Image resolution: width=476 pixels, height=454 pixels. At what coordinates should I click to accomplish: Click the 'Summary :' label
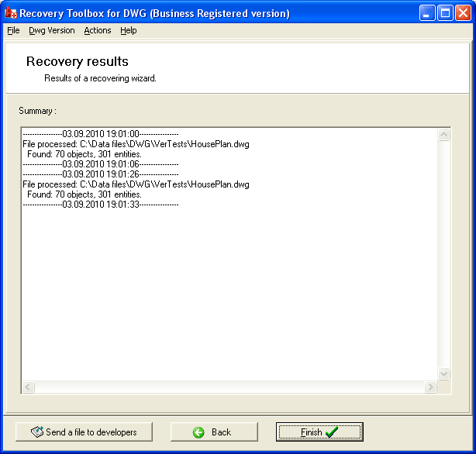click(x=37, y=111)
